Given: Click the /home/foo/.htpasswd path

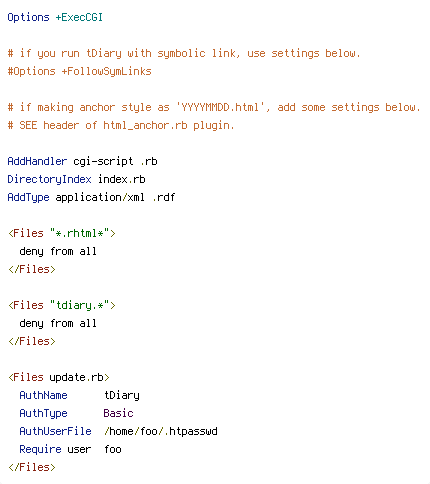Looking at the screenshot, I should [161, 431].
